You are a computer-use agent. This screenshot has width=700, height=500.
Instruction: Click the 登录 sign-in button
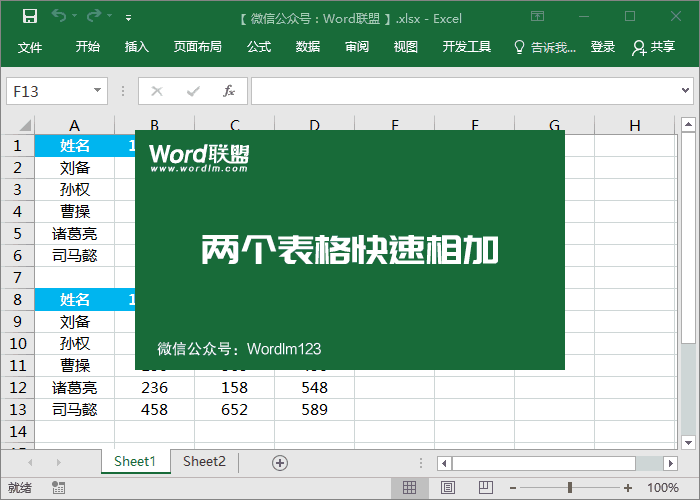[603, 46]
